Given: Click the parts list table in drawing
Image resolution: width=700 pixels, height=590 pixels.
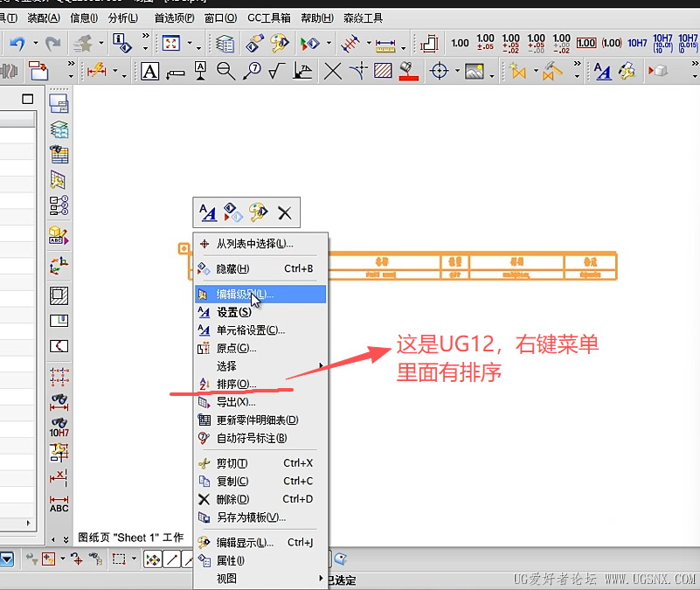Looking at the screenshot, I should pos(472,267).
